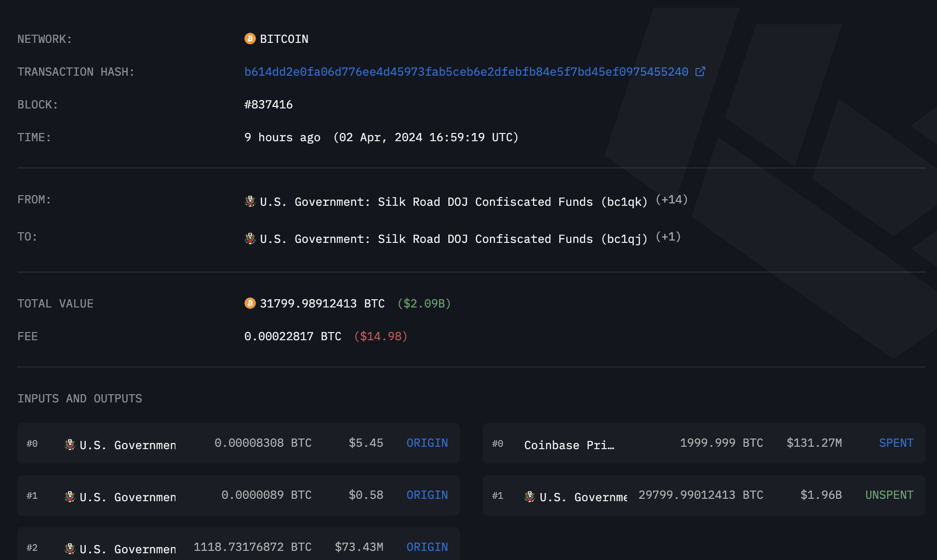Click the external link icon beside the hash
The image size is (937, 560).
[x=700, y=72]
